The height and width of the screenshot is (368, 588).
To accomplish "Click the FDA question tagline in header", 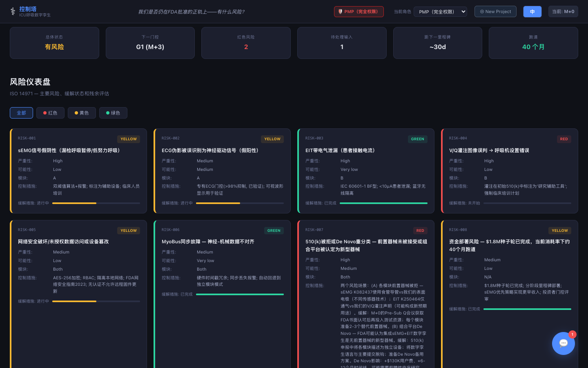I will pyautogui.click(x=191, y=12).
